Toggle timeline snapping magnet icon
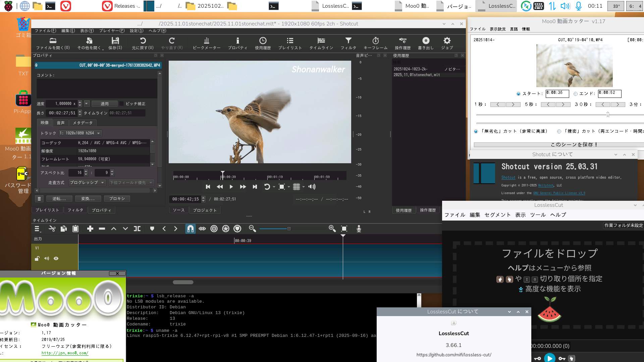This screenshot has width=644, height=362. [190, 229]
